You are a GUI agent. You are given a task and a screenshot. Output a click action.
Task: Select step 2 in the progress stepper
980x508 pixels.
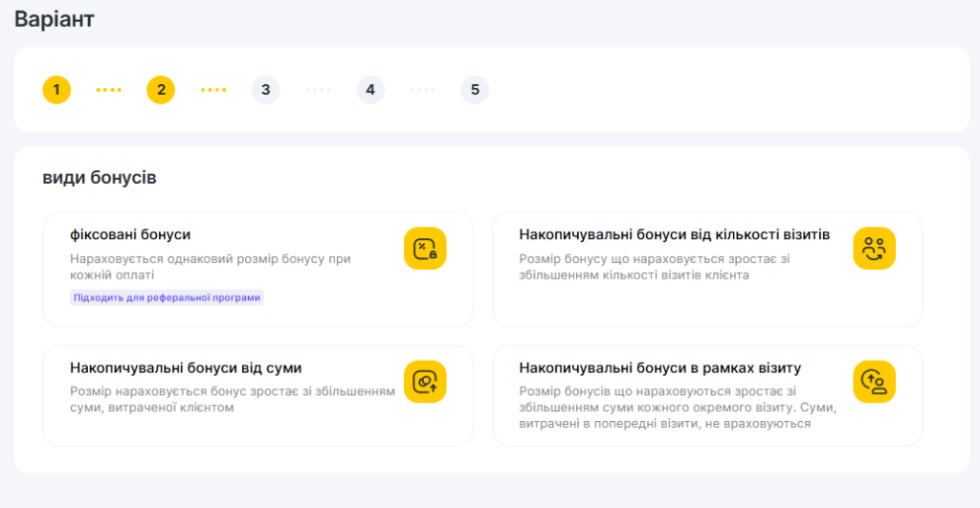pos(161,90)
